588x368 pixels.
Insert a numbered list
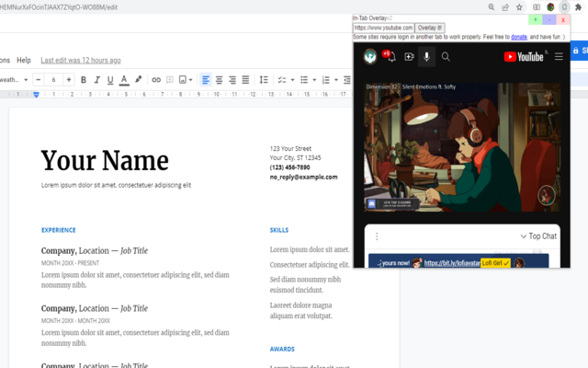click(326, 80)
